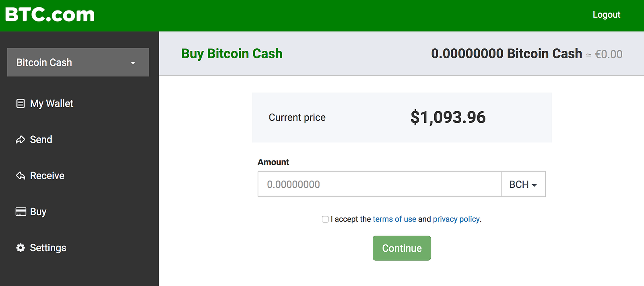Click the €0.00 euro balance estimate

point(609,54)
